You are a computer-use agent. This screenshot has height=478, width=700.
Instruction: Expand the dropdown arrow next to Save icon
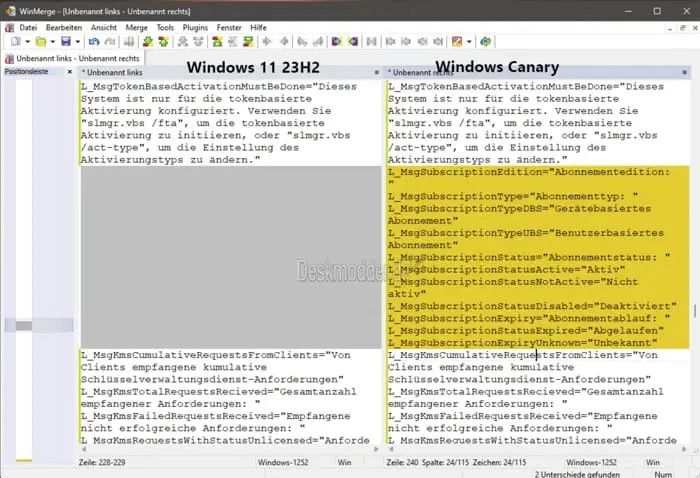77,42
